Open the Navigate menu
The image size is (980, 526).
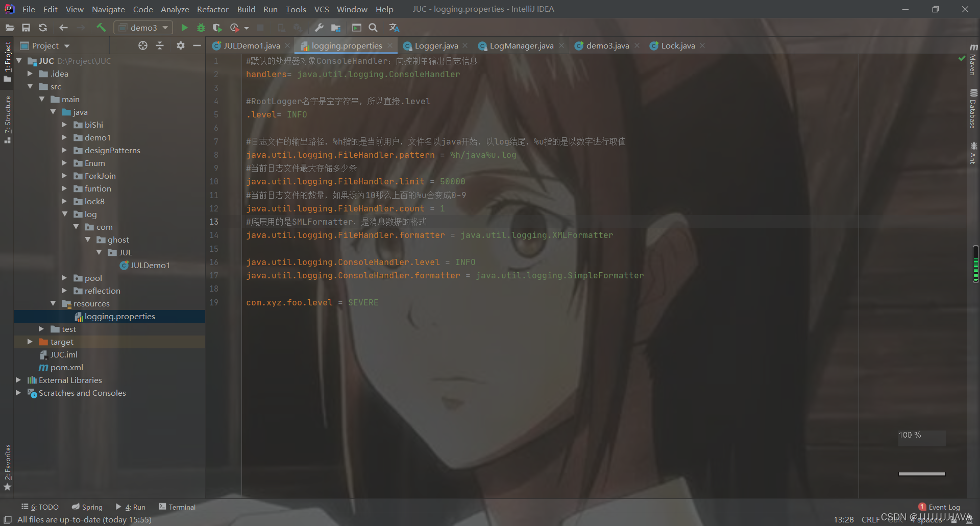108,9
